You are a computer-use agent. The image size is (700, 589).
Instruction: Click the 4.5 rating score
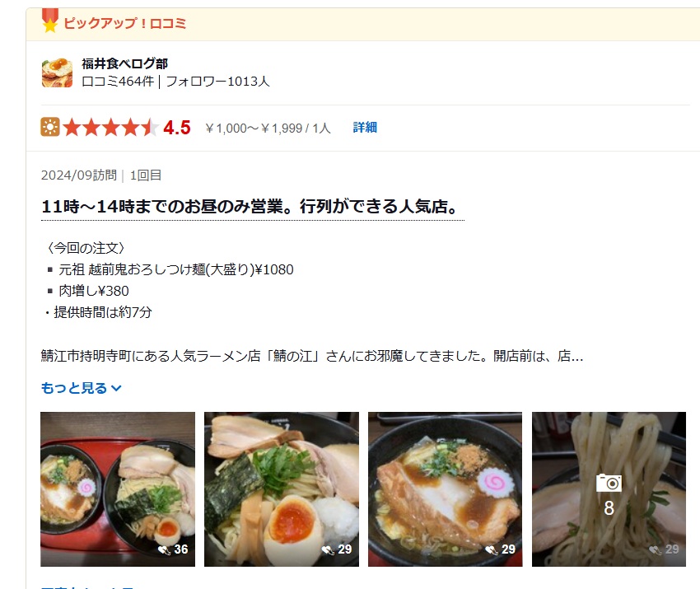tap(177, 128)
